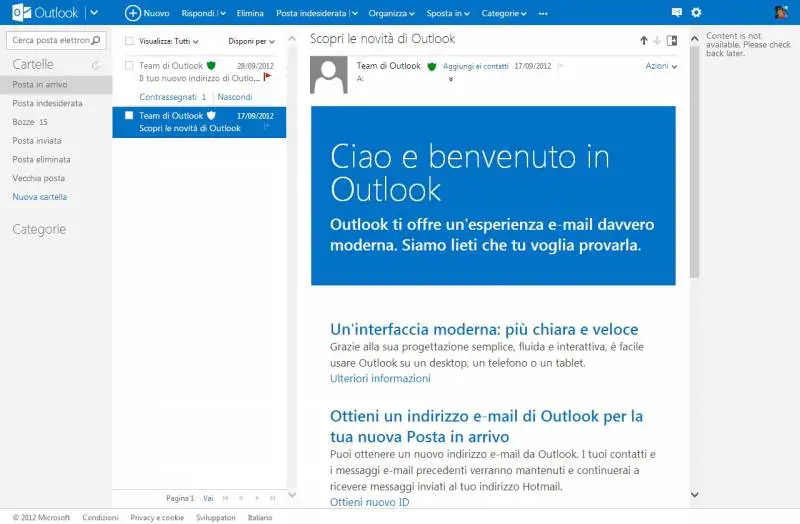Open the Condizioni footer link
Image resolution: width=800 pixels, height=524 pixels.
pyautogui.click(x=100, y=517)
